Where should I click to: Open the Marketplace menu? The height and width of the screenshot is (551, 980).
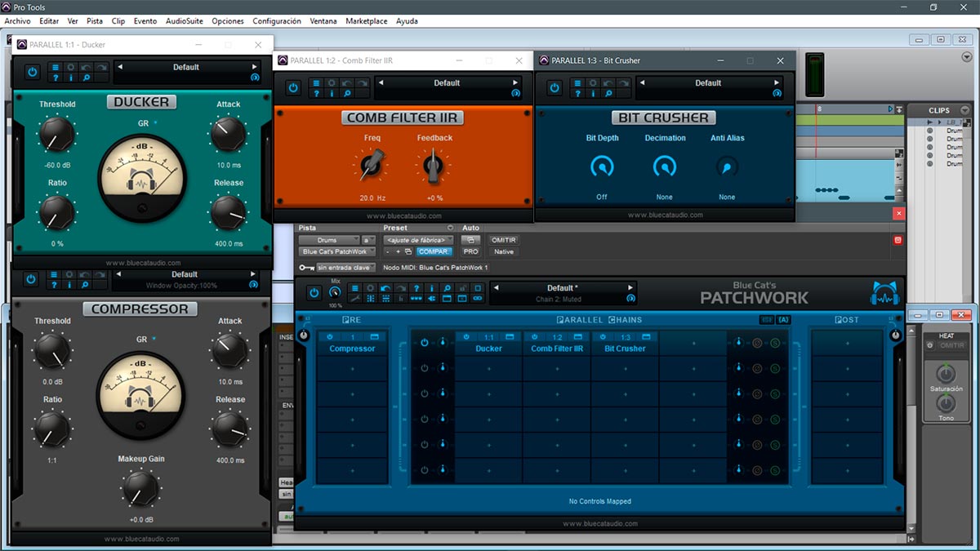(367, 21)
